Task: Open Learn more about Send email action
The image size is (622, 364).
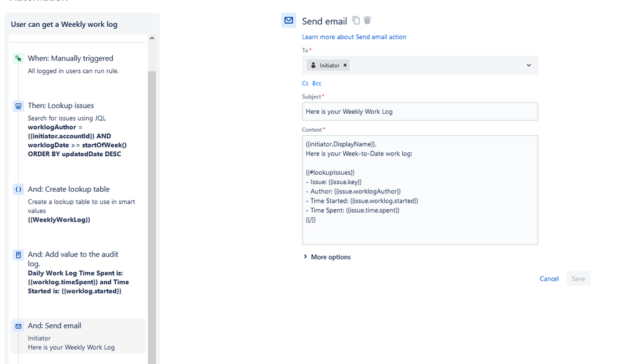Action: coord(354,37)
